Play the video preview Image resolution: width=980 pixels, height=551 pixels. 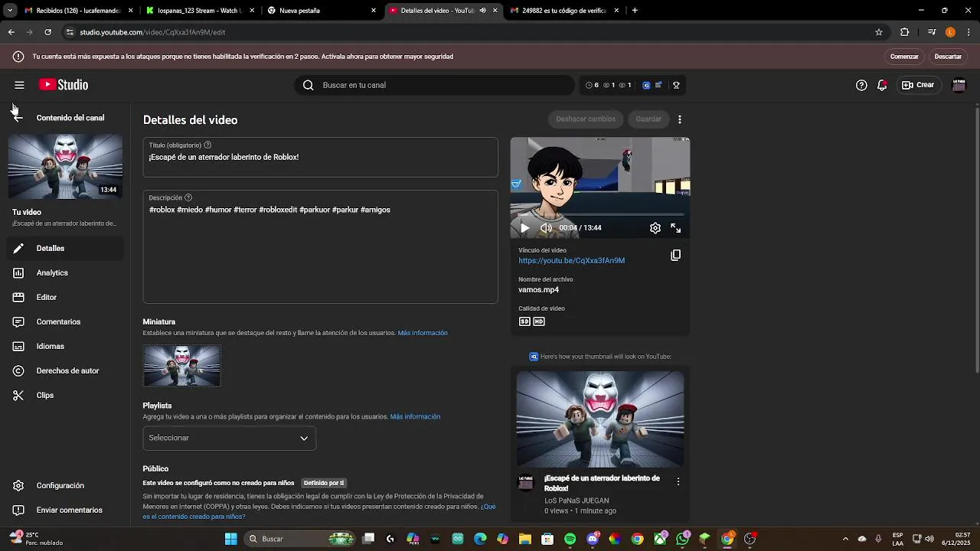(x=524, y=228)
